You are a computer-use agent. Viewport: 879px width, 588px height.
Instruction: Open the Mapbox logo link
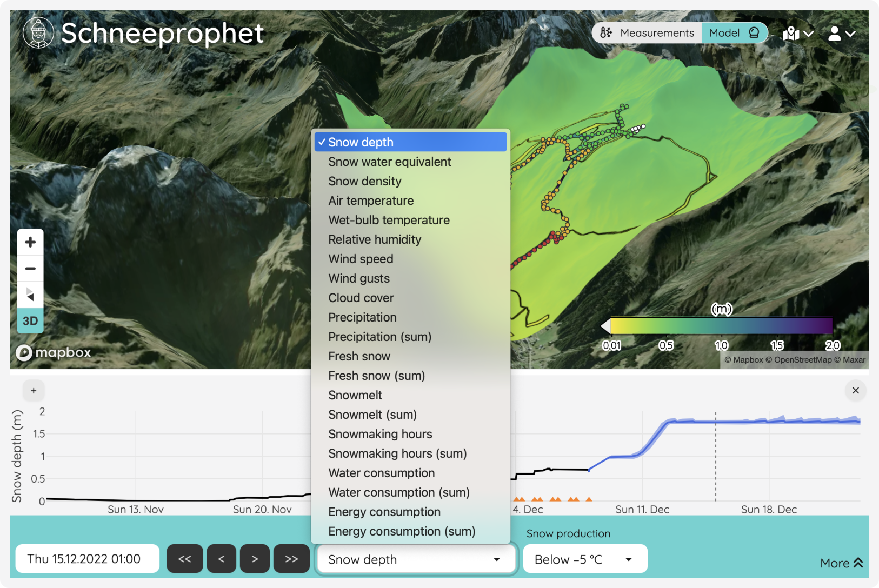[54, 352]
